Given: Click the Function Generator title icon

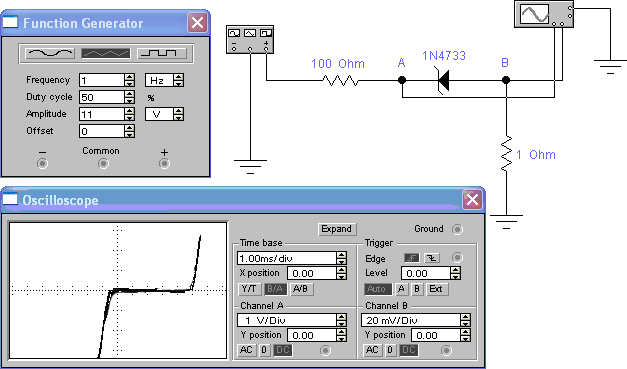Looking at the screenshot, I should pos(10,22).
